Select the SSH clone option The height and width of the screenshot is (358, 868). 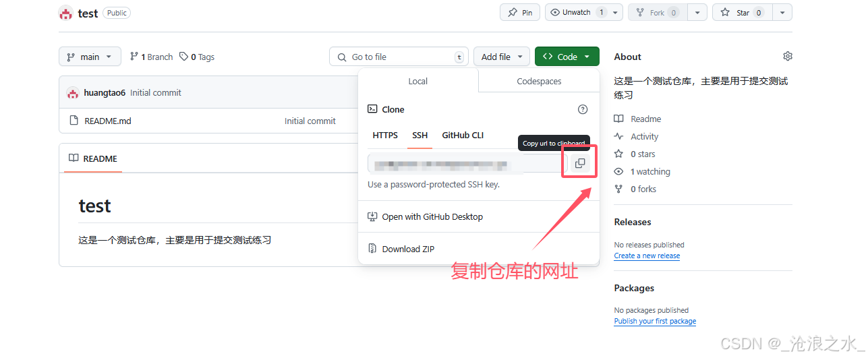coord(420,135)
